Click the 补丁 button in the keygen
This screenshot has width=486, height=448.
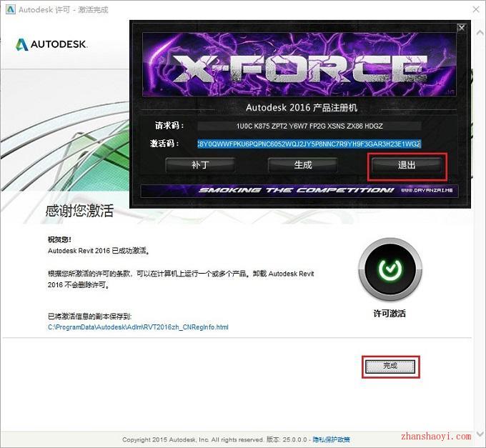(200, 165)
